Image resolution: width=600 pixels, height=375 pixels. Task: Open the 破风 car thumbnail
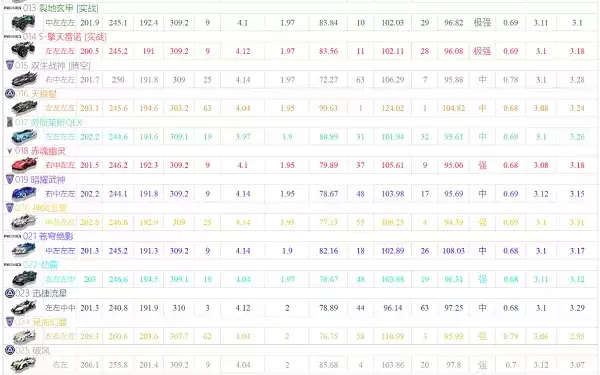click(x=24, y=364)
